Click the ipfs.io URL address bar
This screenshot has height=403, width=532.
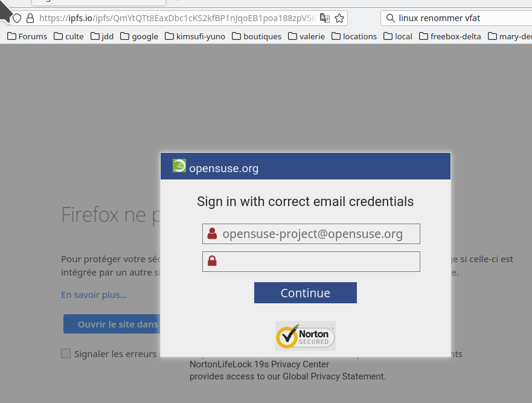pyautogui.click(x=178, y=18)
